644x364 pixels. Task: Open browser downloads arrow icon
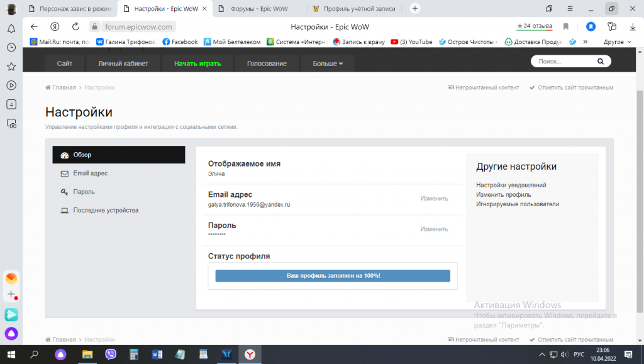[x=633, y=27]
